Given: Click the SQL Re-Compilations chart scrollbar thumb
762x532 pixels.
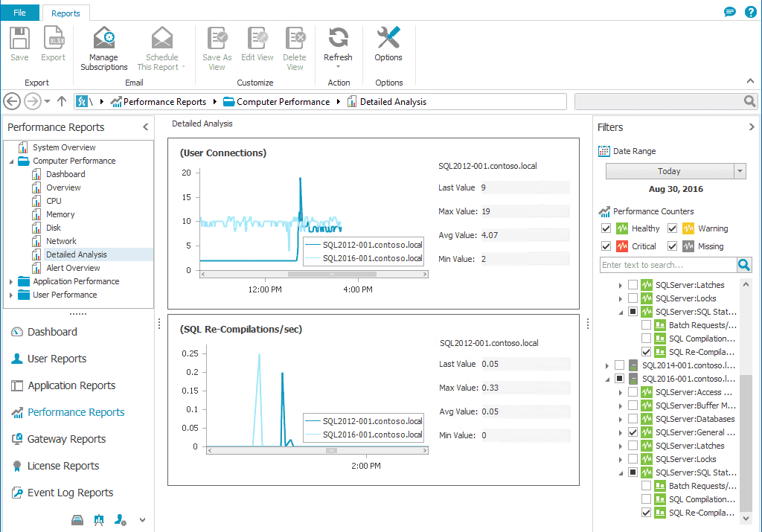Looking at the screenshot, I should [331, 451].
